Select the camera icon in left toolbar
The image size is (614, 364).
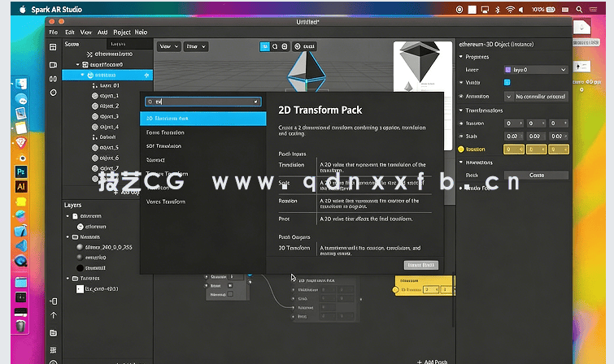tap(53, 63)
